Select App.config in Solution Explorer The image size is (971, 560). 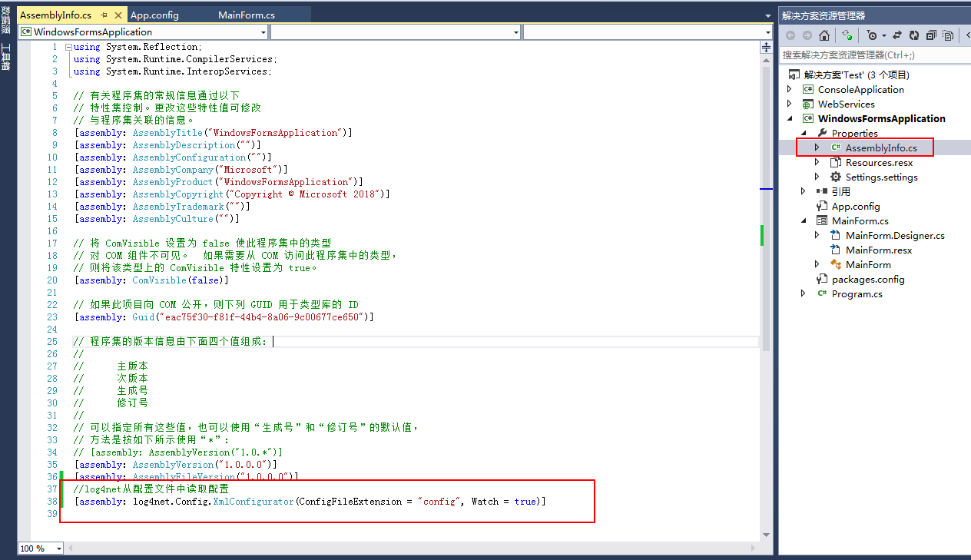(x=855, y=206)
